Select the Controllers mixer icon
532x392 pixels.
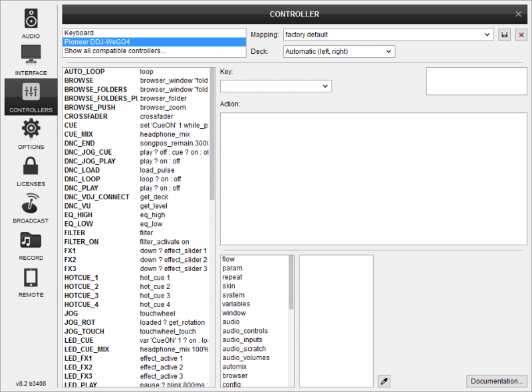pos(31,92)
